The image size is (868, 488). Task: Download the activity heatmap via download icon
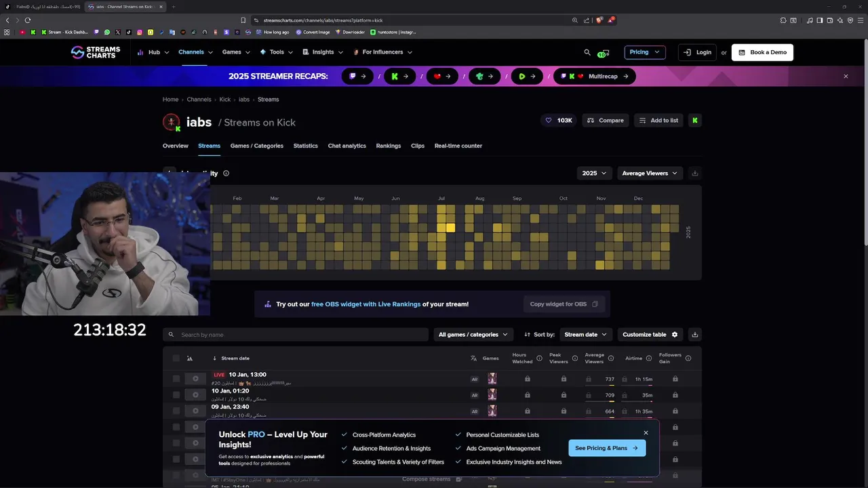694,174
